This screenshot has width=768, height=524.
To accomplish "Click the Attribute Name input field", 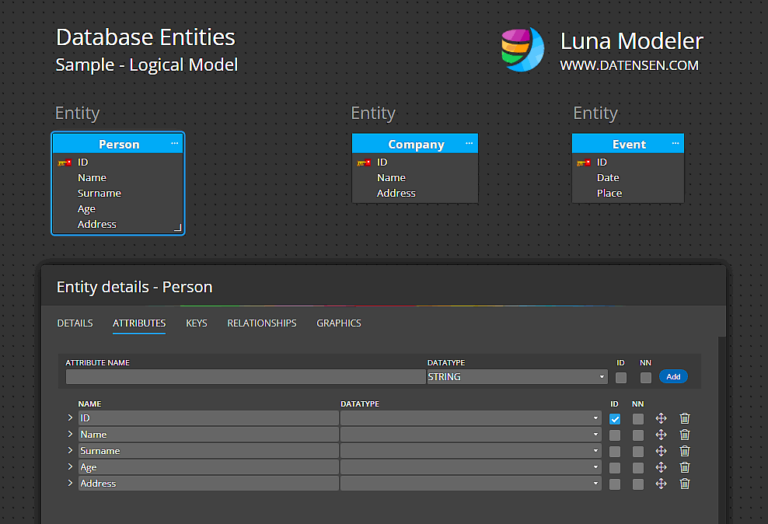I will (x=245, y=378).
